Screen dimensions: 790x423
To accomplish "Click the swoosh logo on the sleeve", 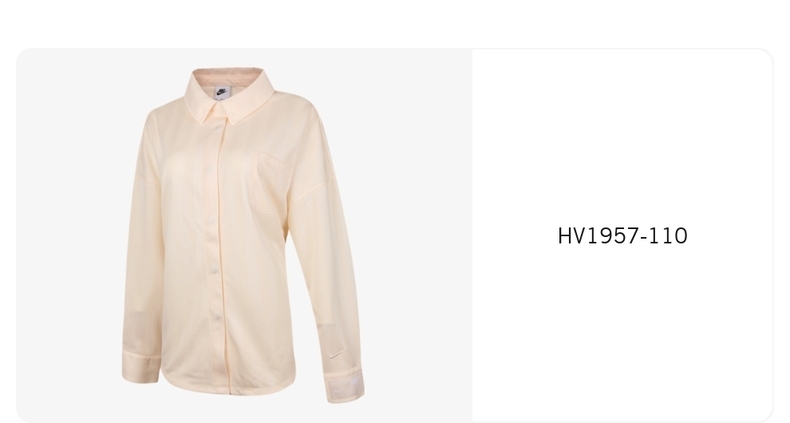I will pyautogui.click(x=337, y=355).
